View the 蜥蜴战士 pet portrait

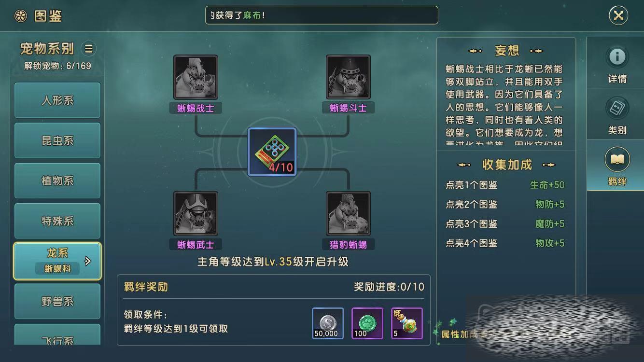pyautogui.click(x=196, y=77)
